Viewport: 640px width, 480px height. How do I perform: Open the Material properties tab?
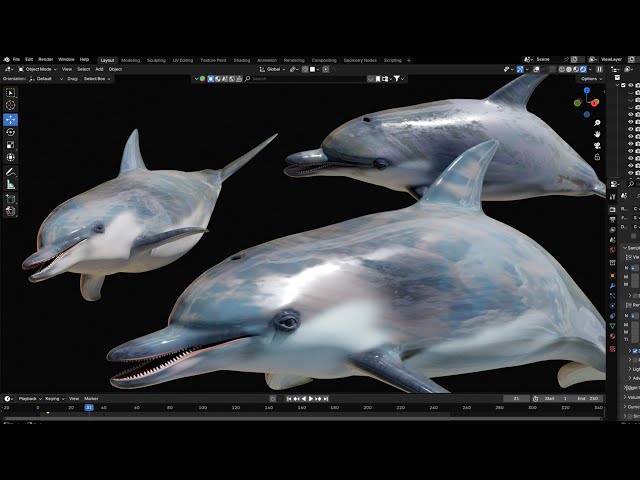[612, 336]
